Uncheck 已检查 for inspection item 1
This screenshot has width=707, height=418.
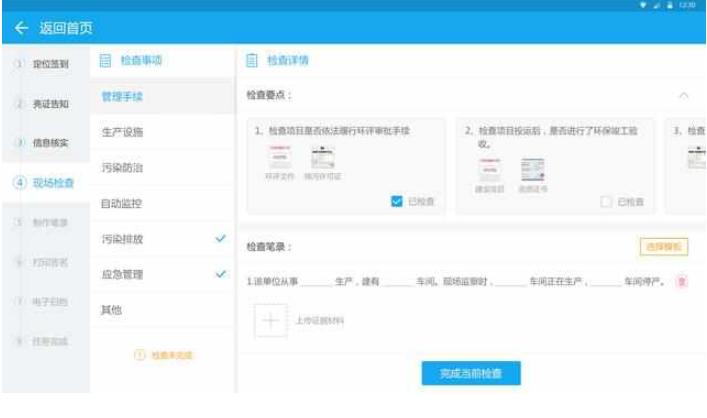397,201
